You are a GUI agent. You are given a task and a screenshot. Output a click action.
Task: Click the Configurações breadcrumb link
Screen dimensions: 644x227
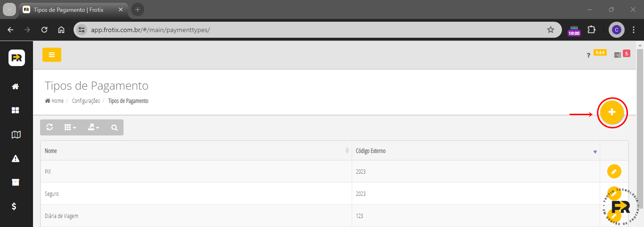[86, 101]
